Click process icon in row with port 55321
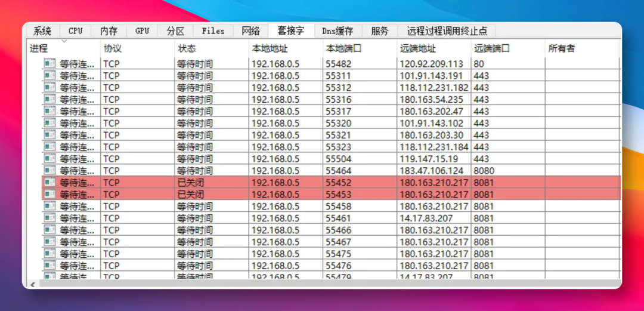 click(x=49, y=135)
